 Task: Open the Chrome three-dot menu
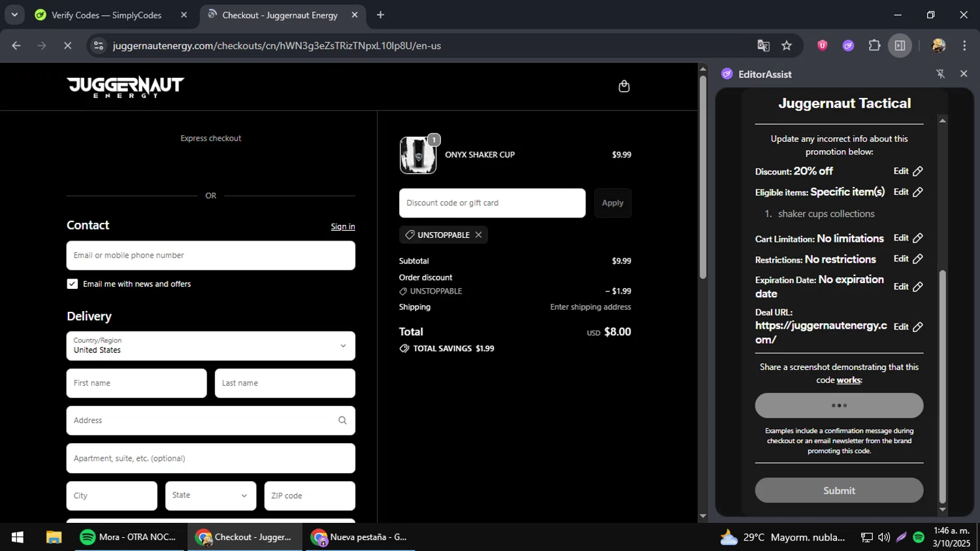click(x=964, y=46)
